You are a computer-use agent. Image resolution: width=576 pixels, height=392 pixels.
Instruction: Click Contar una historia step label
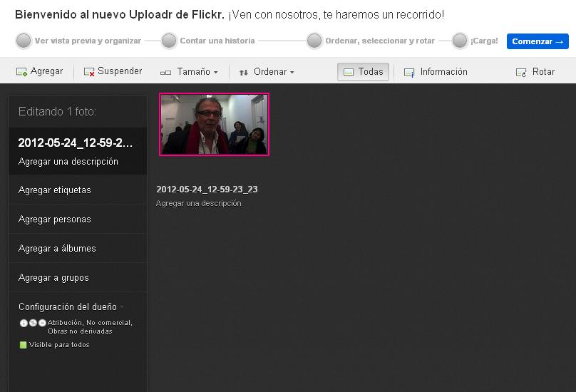[x=217, y=41]
